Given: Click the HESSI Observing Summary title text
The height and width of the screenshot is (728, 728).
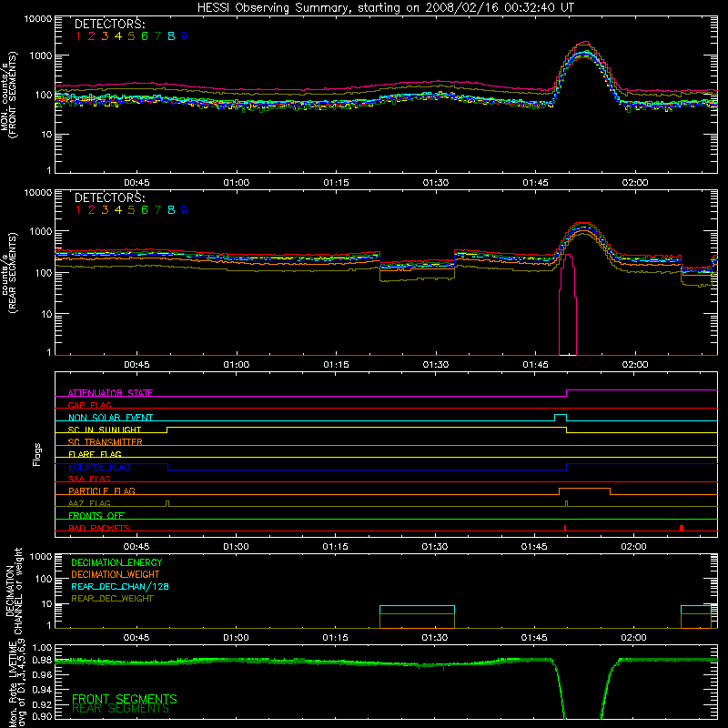Looking at the screenshot, I should pos(385,8).
